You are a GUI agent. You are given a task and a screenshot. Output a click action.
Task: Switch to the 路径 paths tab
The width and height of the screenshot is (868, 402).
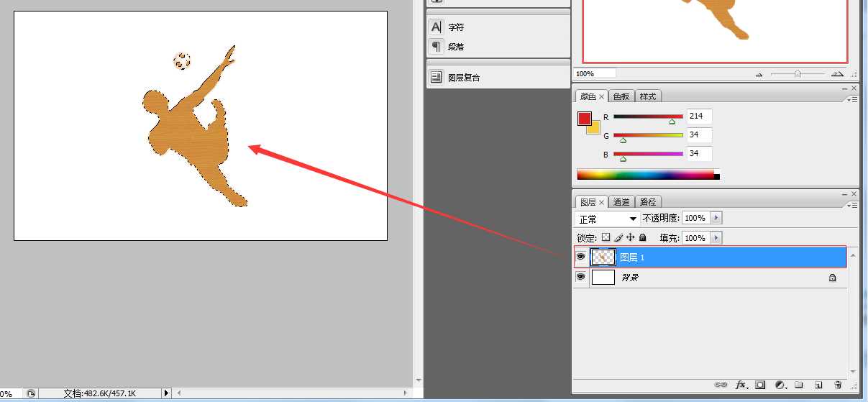[x=648, y=202]
